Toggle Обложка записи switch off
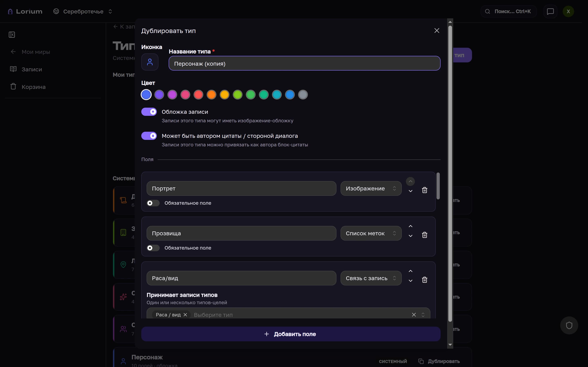 tap(149, 112)
